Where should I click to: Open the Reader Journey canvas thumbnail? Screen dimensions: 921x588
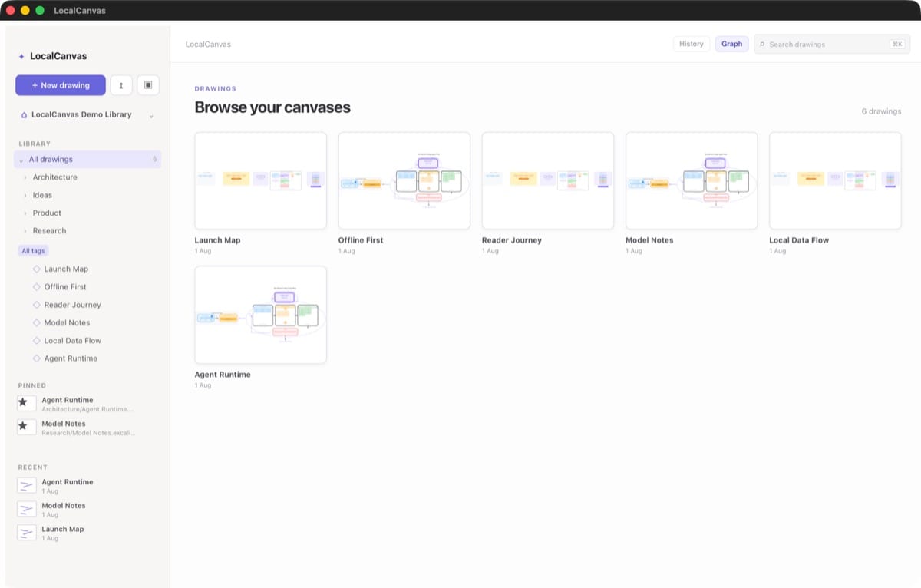[x=548, y=180]
